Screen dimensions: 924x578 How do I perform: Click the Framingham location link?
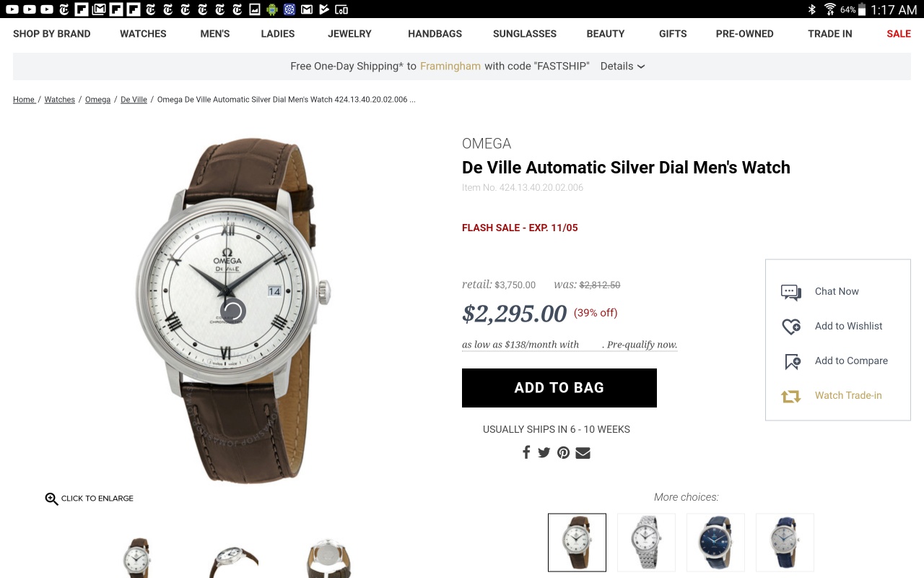(450, 66)
